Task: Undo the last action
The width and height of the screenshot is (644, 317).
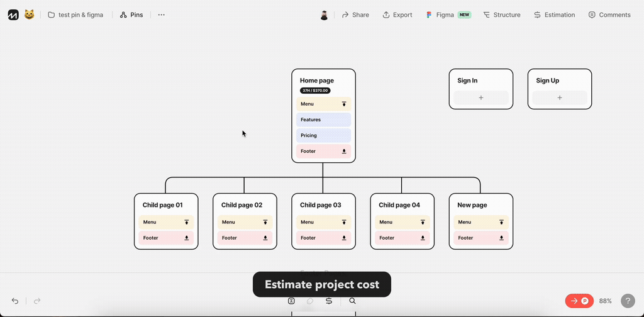Action: pyautogui.click(x=15, y=301)
